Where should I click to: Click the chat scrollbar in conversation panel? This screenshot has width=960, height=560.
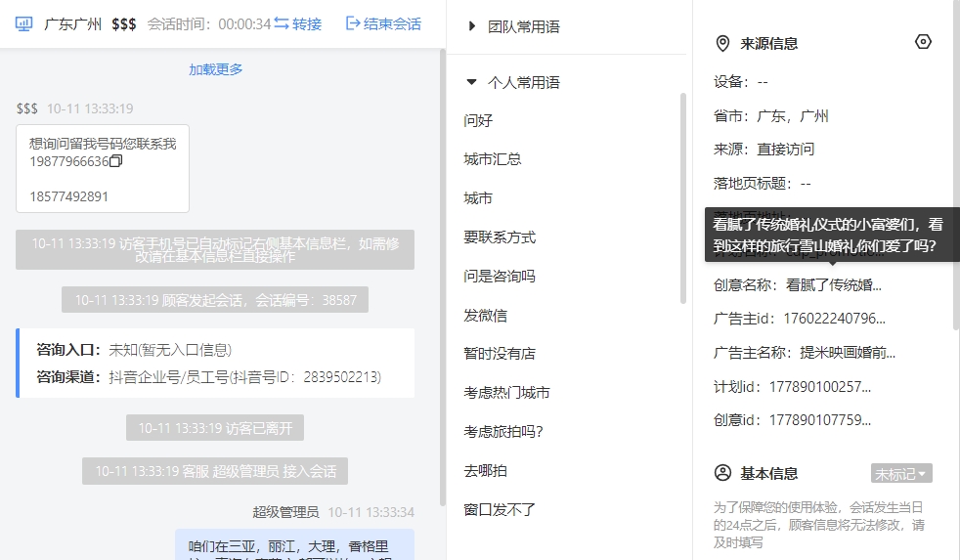pyautogui.click(x=443, y=278)
